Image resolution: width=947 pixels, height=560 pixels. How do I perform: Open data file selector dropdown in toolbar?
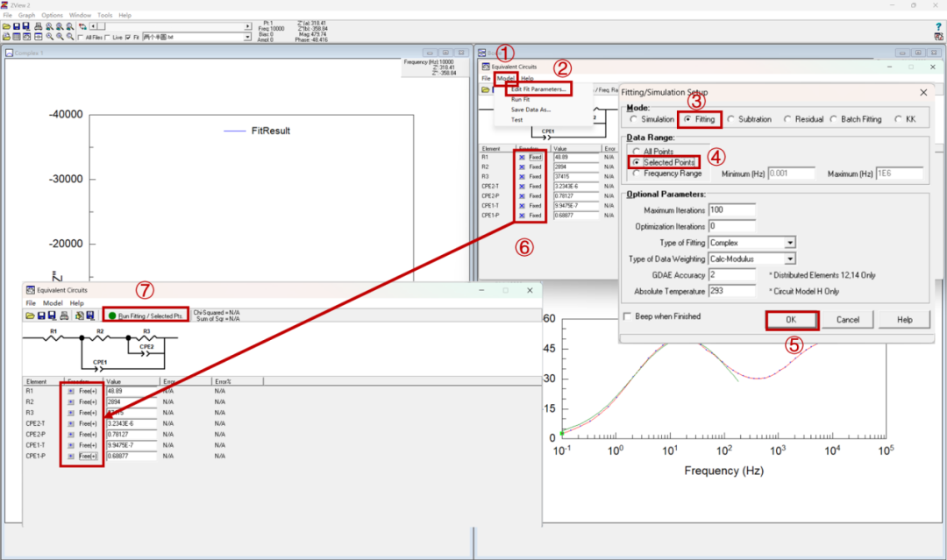[x=247, y=37]
